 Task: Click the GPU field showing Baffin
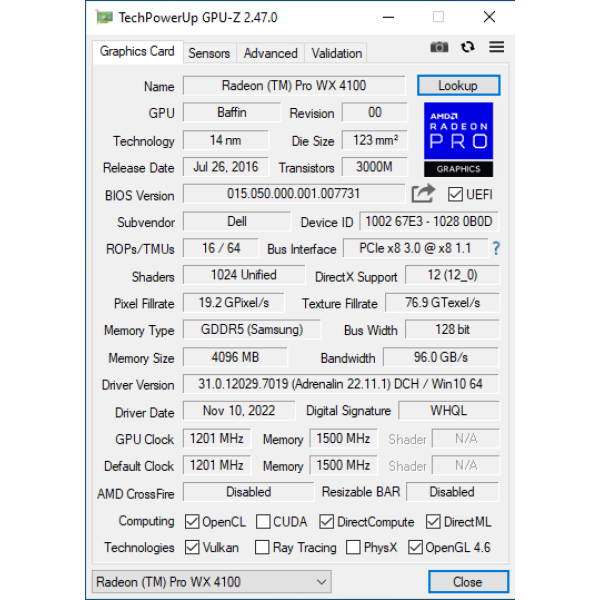tap(232, 112)
